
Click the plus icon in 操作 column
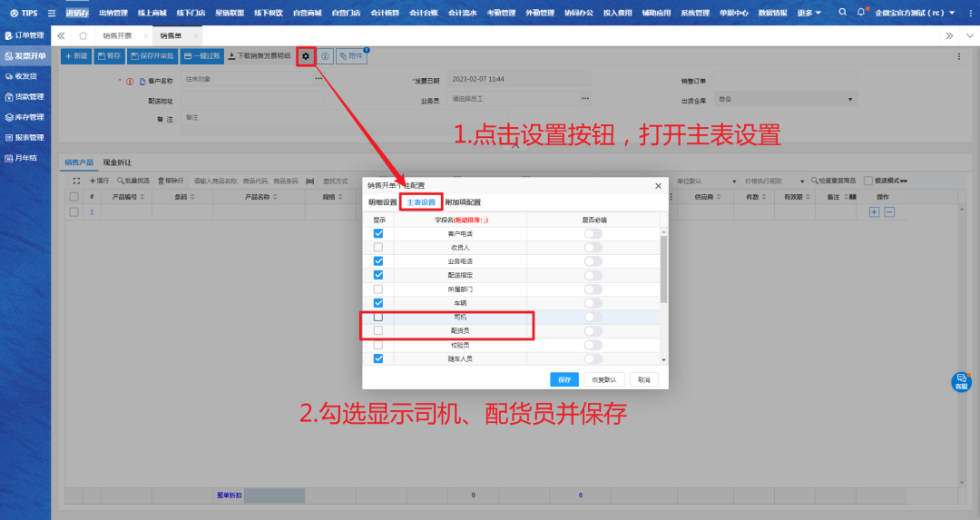click(875, 211)
